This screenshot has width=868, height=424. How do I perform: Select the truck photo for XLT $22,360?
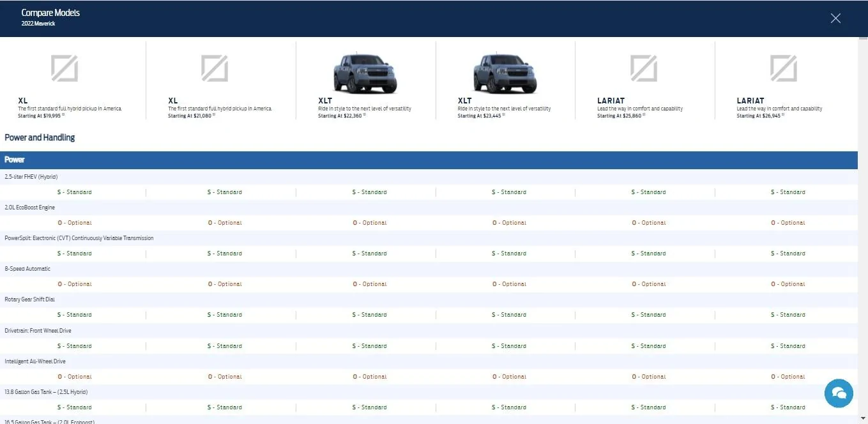point(365,73)
